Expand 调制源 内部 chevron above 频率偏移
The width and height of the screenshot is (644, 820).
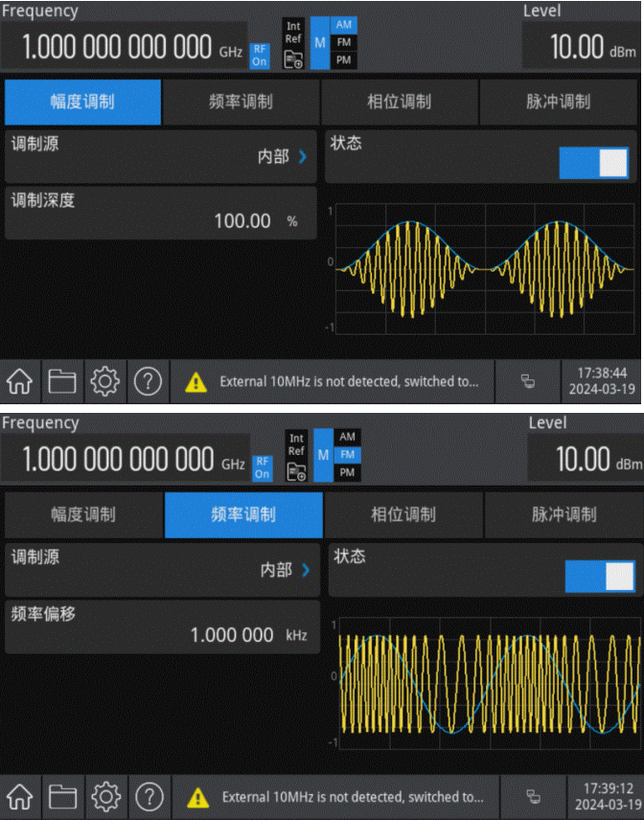(306, 570)
